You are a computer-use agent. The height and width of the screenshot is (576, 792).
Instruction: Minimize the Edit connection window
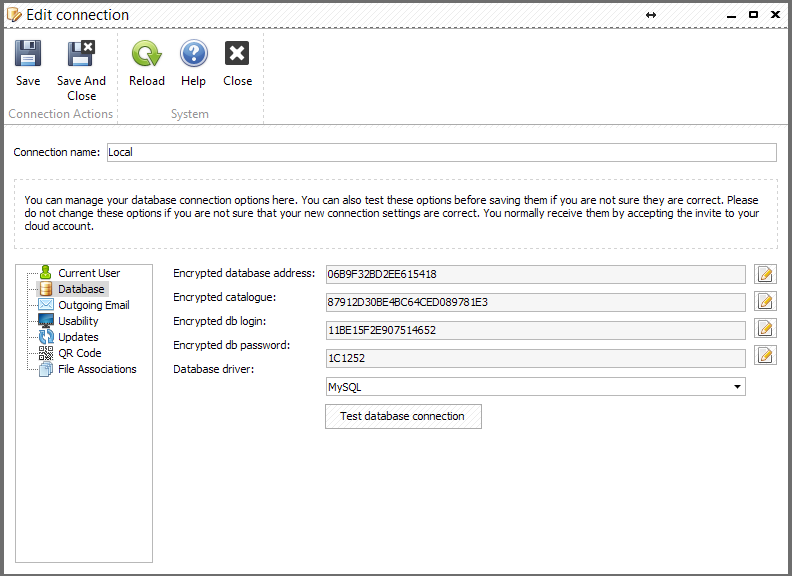tap(731, 16)
